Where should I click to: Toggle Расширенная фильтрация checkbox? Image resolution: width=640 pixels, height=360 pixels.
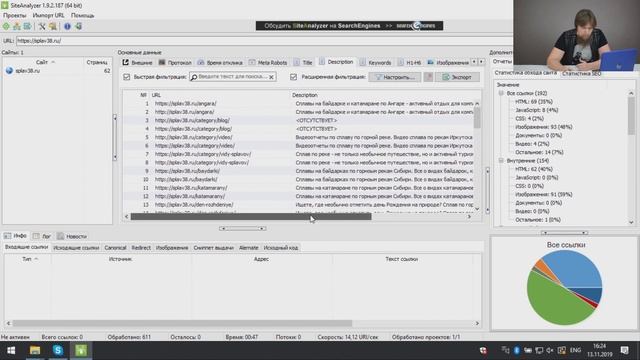293,77
